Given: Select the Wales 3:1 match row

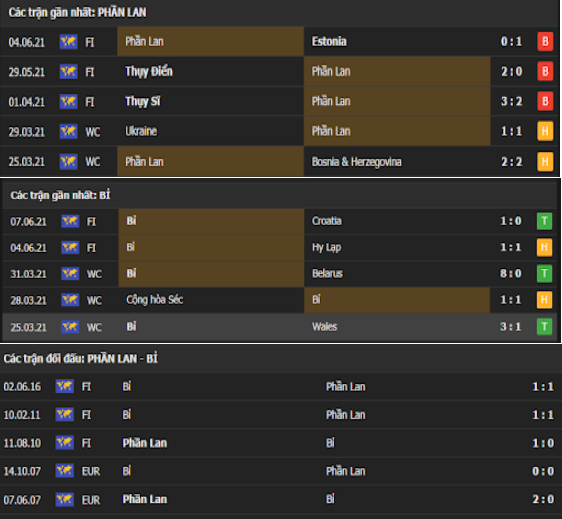Looking at the screenshot, I should 279,327.
